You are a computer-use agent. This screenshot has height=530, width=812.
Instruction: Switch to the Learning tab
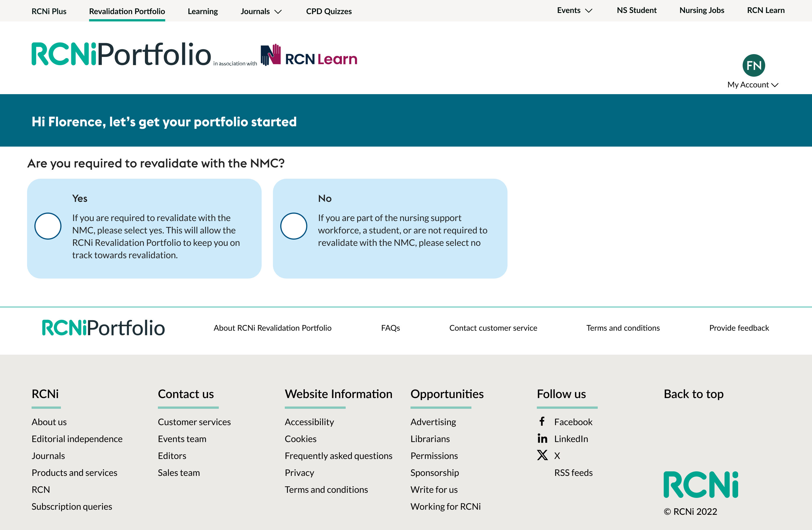(203, 11)
